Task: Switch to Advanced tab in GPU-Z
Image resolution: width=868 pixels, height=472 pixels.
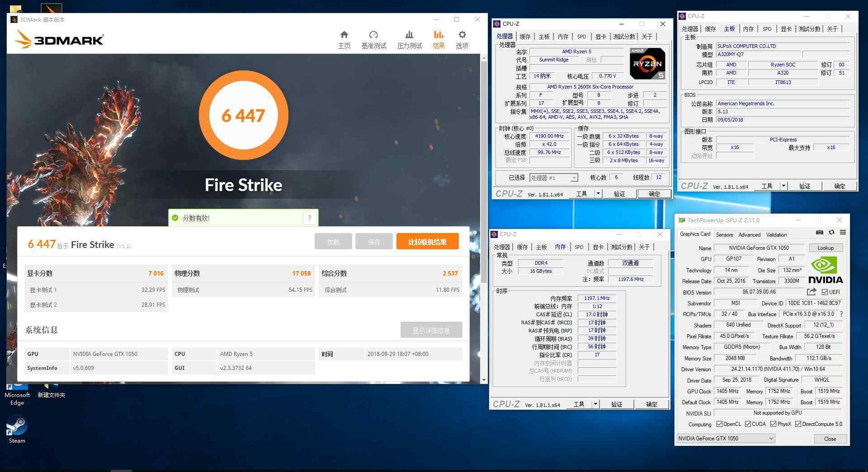Action: click(749, 234)
